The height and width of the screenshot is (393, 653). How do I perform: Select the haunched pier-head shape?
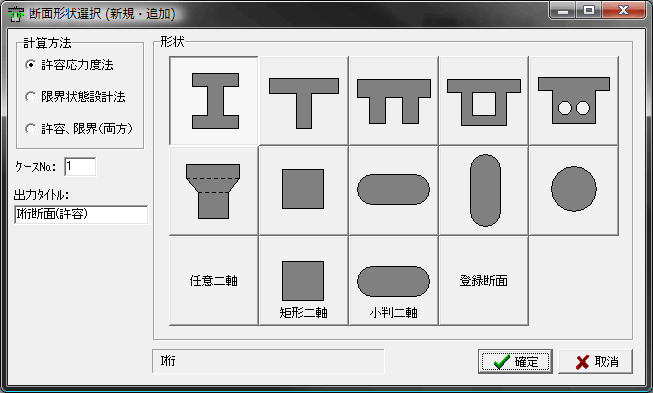(x=214, y=191)
